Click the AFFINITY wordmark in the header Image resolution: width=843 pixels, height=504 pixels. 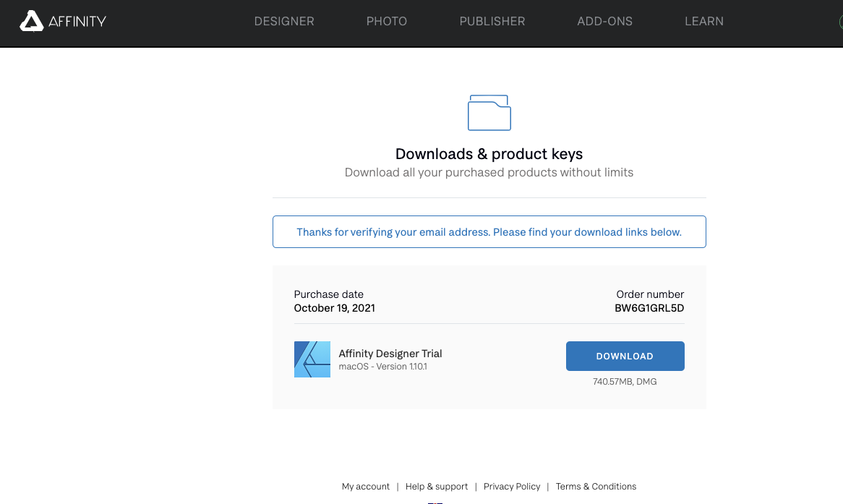point(77,21)
